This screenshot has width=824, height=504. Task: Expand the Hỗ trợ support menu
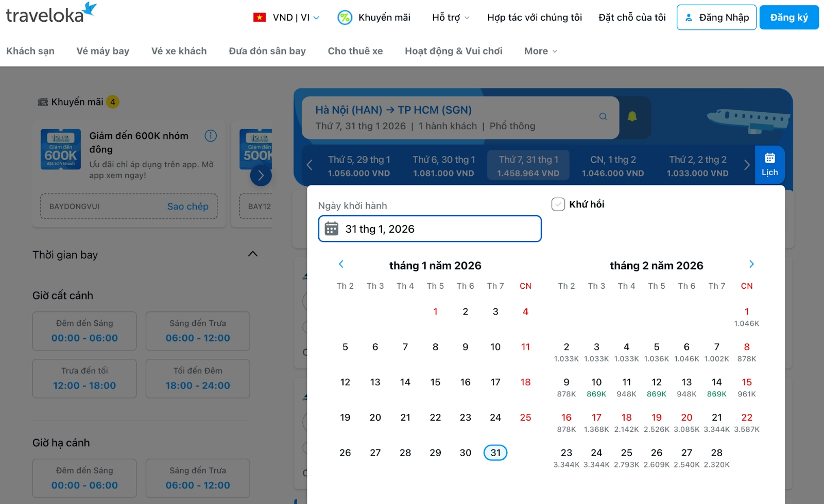point(451,18)
